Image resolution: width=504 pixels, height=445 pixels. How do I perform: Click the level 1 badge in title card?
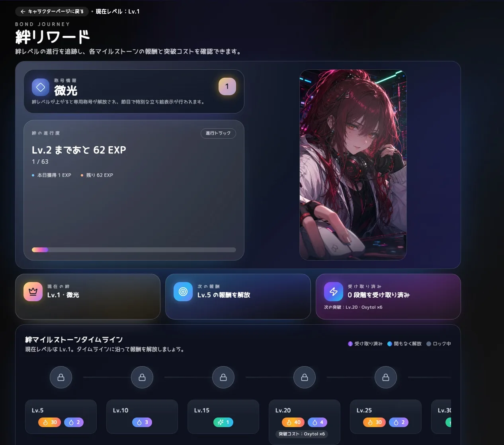[227, 86]
